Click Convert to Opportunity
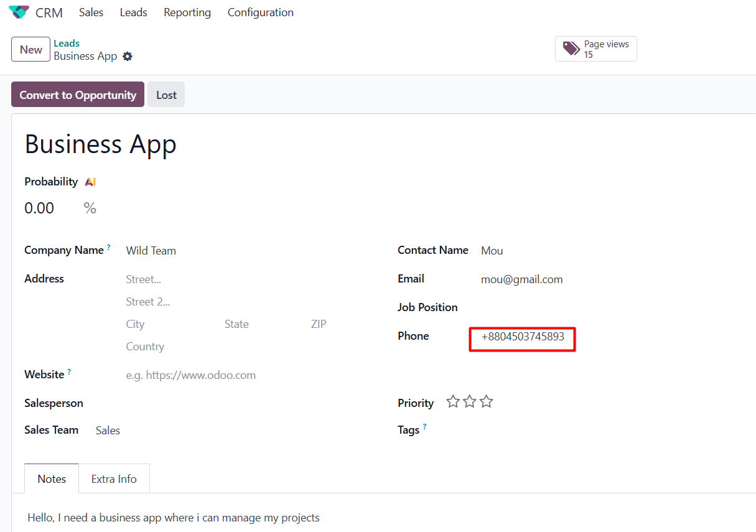This screenshot has width=756, height=532. (78, 95)
